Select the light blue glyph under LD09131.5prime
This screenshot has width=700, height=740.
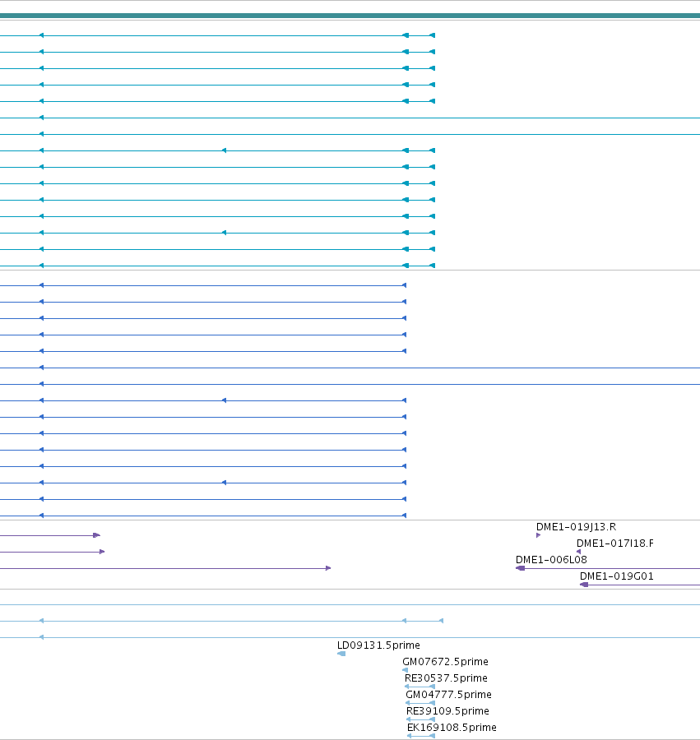[341, 654]
